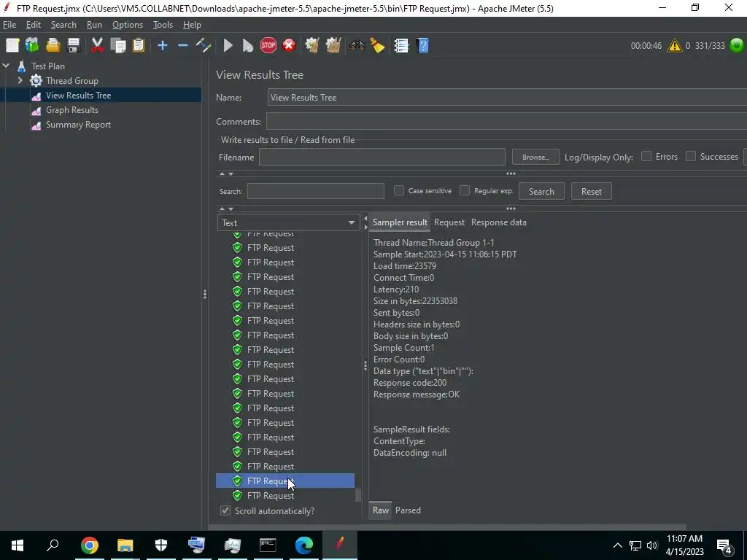This screenshot has height=560, width=747.
Task: Click the Help question mark icon
Action: 422,46
